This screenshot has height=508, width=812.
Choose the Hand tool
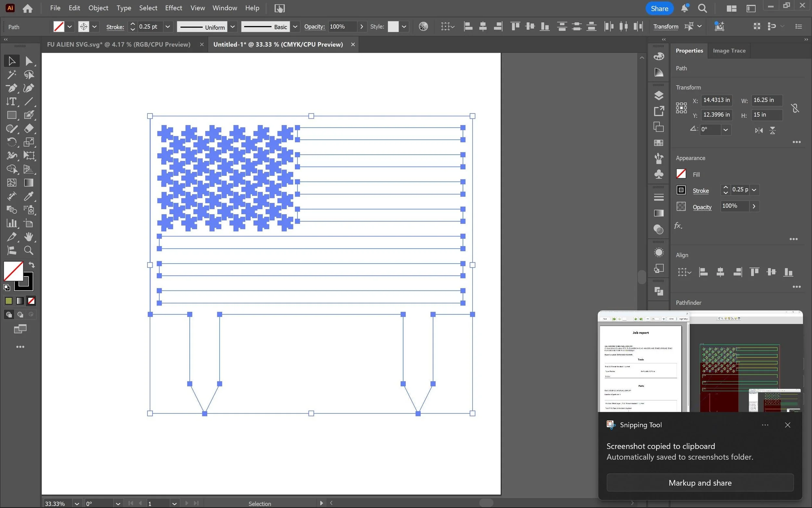29,237
